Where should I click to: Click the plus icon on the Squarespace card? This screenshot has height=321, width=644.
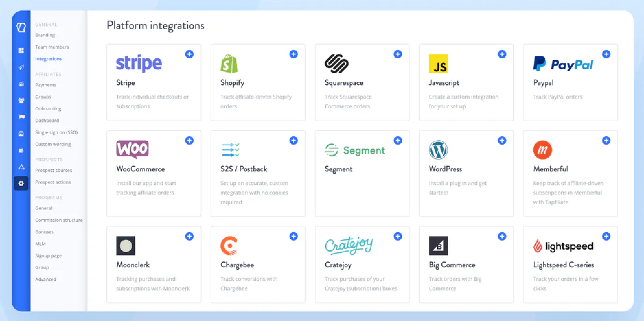pos(398,54)
